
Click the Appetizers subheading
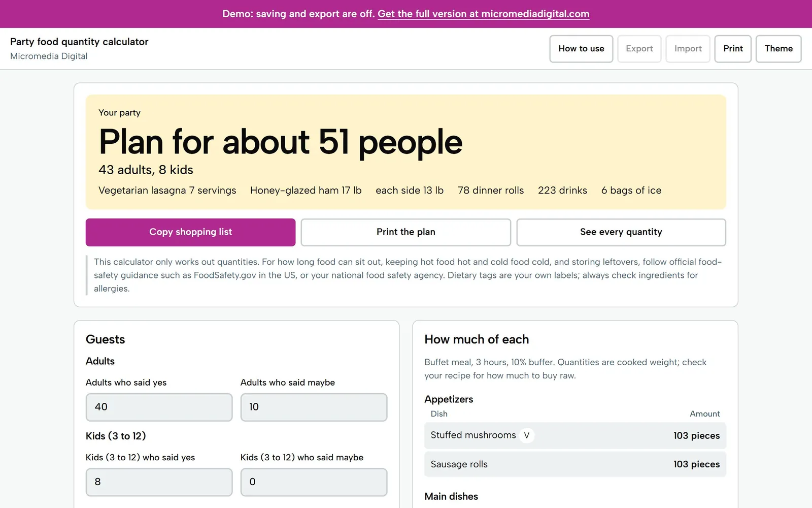(x=449, y=399)
